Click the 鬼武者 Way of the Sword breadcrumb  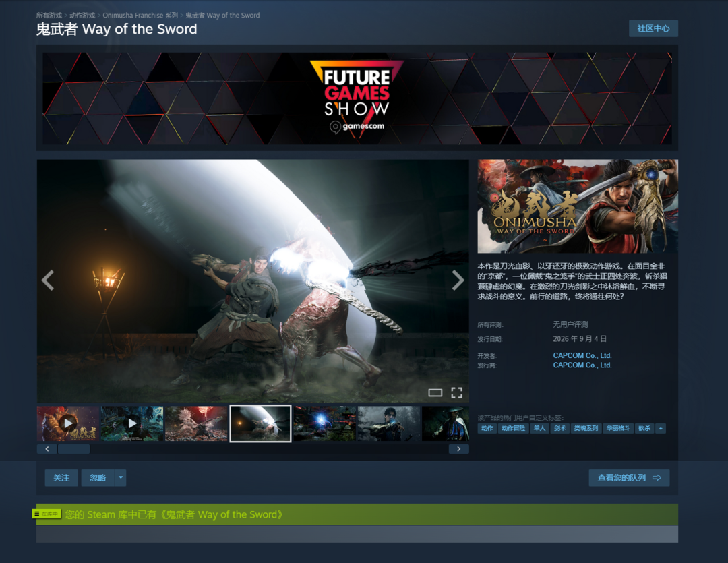pos(222,16)
